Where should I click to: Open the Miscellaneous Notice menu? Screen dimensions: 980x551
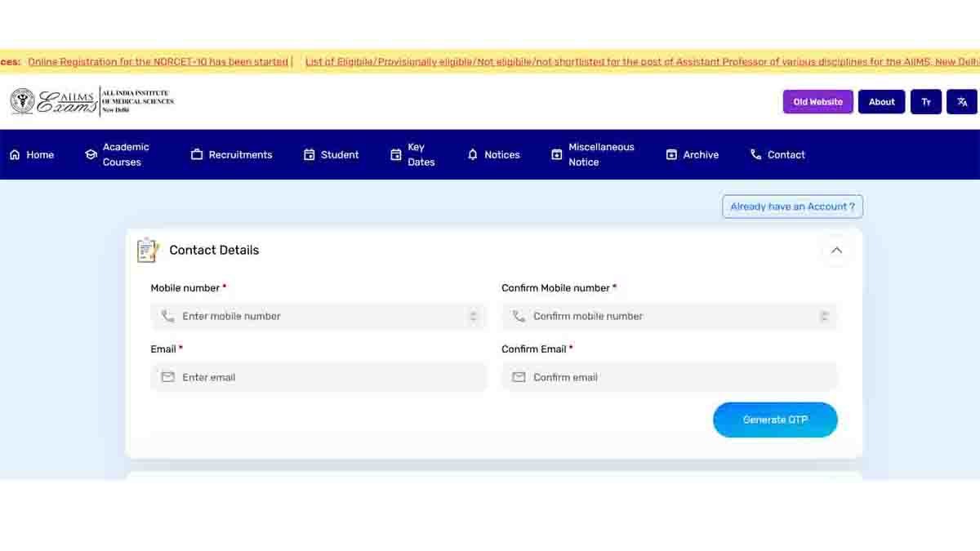[591, 154]
